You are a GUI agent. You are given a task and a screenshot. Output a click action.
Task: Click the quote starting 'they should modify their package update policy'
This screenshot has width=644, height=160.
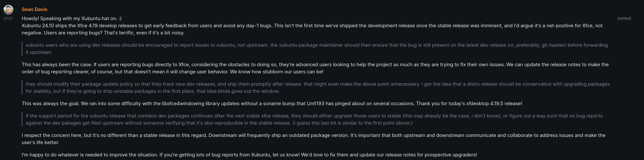pyautogui.click(x=317, y=88)
